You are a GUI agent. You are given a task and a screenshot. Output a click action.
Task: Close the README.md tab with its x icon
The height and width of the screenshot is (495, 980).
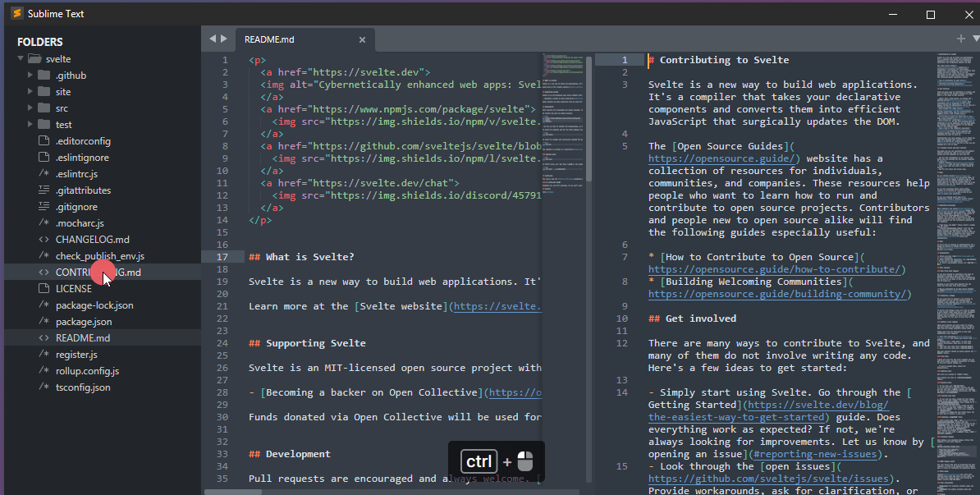(362, 39)
